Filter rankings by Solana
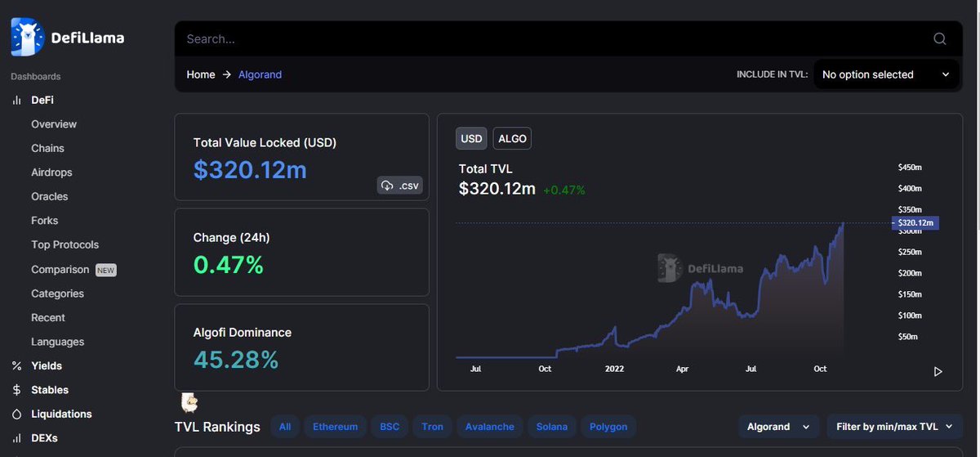The image size is (980, 457). pos(553,427)
